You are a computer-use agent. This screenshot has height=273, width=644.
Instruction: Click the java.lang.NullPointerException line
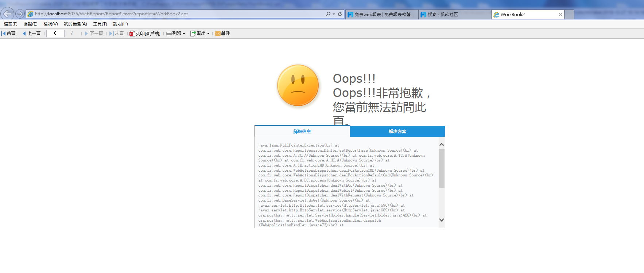(299, 145)
